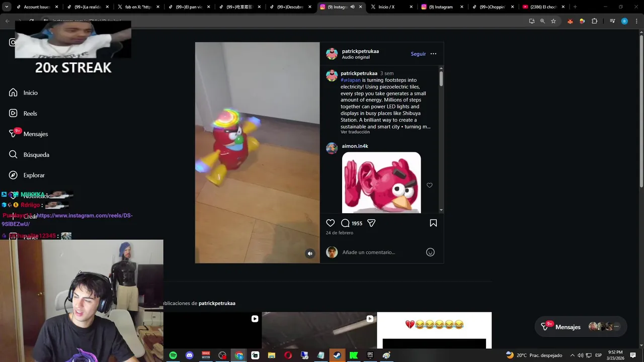Open Epic Games Launcher from the taskbar
The width and height of the screenshot is (644, 362).
[x=370, y=355]
